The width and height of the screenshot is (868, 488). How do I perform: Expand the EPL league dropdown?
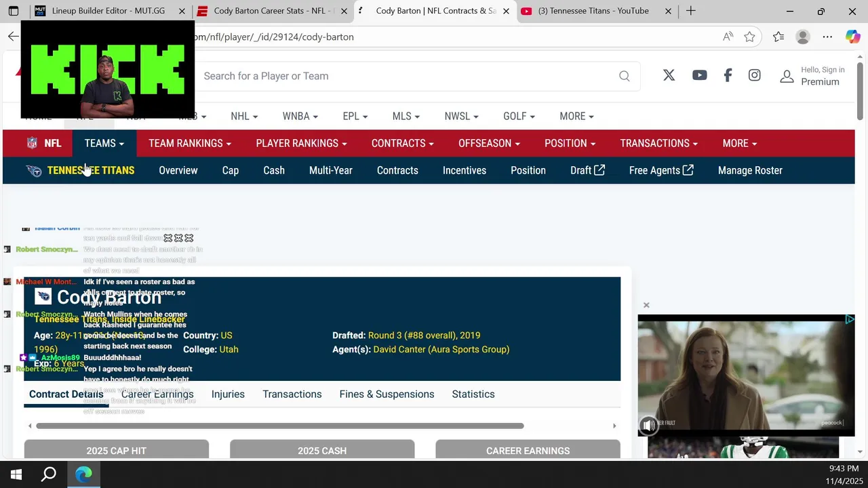tap(355, 116)
